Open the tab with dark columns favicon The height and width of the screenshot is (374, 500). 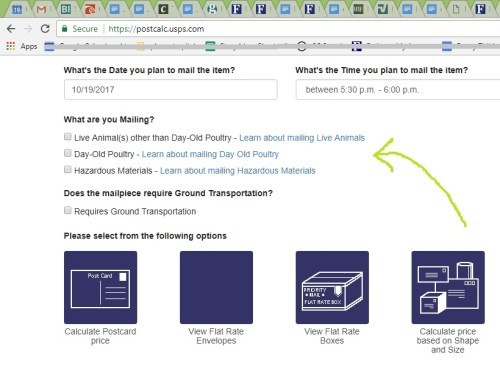point(358,9)
